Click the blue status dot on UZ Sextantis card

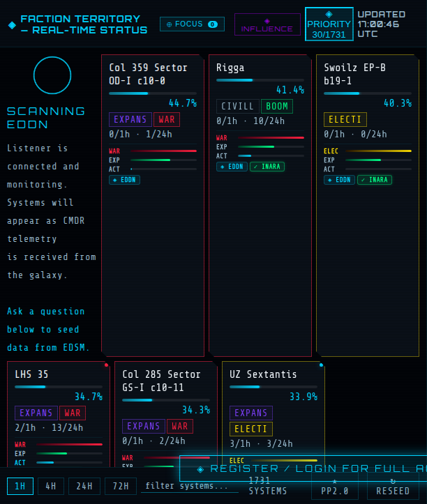[x=321, y=365]
